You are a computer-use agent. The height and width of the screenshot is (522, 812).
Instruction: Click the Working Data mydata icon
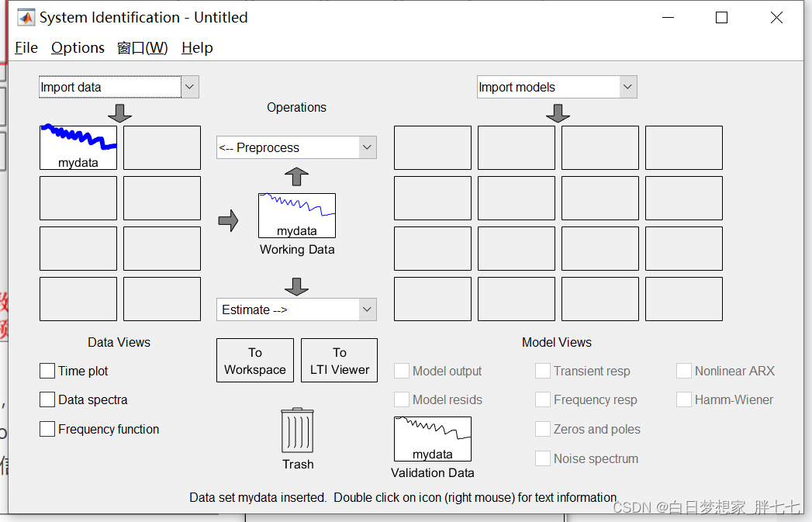click(x=297, y=216)
